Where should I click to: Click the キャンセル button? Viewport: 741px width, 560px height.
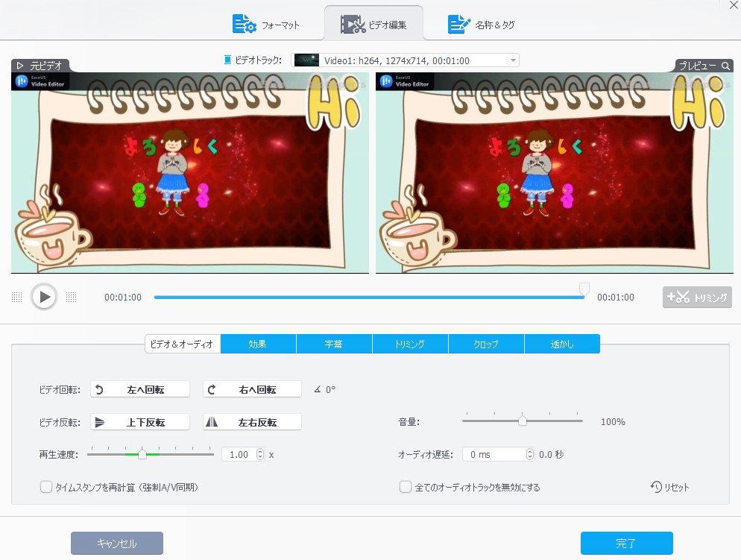point(117,543)
